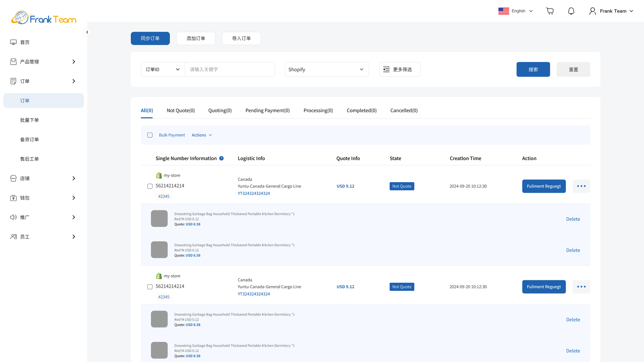
Task: Open the three-dot actions menu on first order
Action: point(581,186)
